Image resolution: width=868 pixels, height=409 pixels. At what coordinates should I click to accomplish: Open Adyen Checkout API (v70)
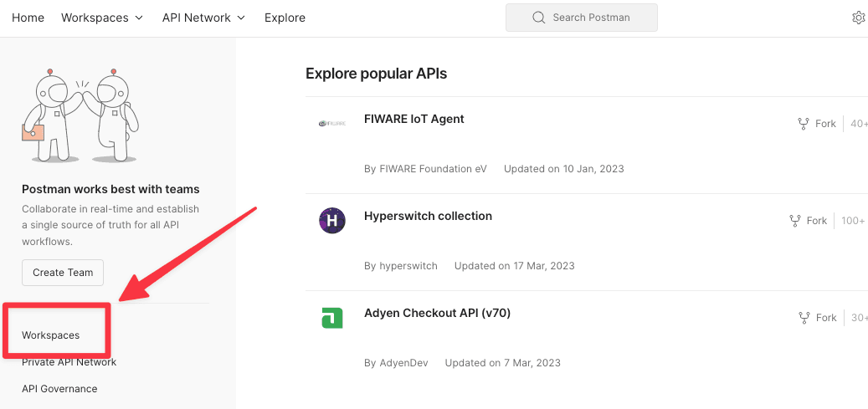tap(437, 314)
